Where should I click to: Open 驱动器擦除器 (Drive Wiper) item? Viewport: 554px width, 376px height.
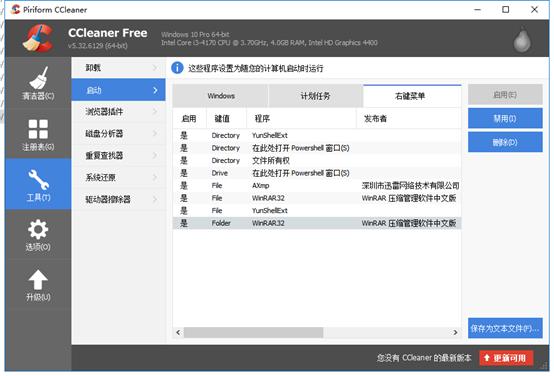coord(118,199)
